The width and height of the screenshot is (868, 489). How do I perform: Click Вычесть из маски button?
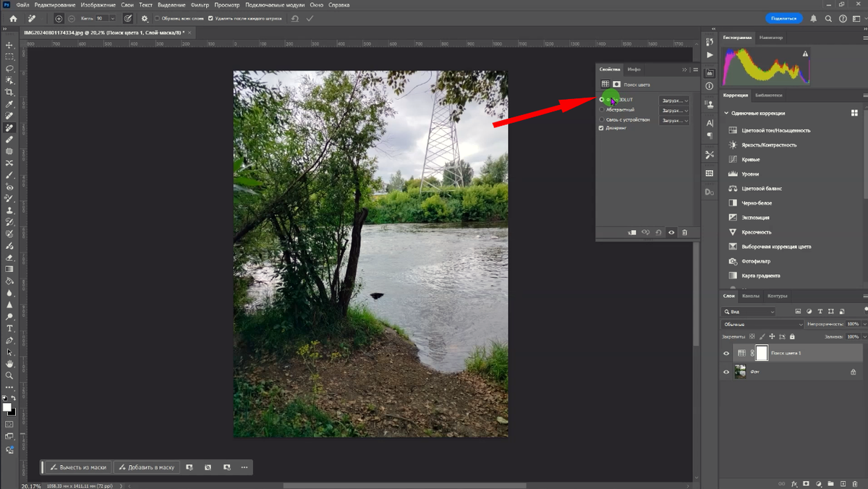pyautogui.click(x=78, y=467)
